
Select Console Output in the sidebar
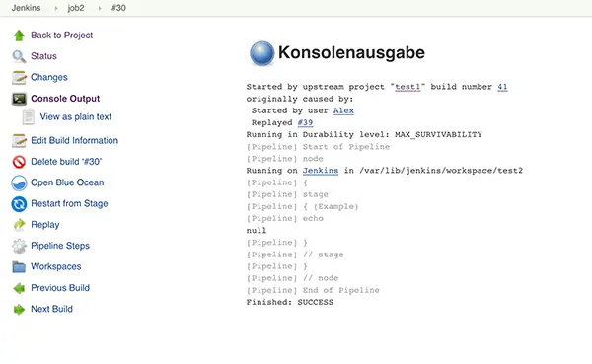(x=65, y=99)
